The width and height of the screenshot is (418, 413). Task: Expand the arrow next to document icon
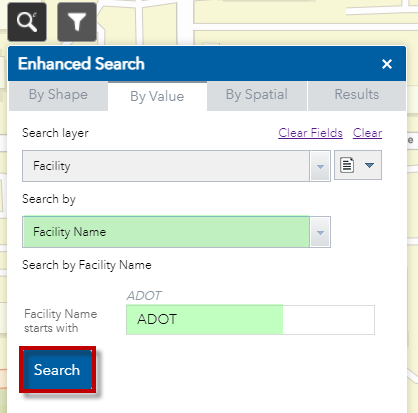369,165
